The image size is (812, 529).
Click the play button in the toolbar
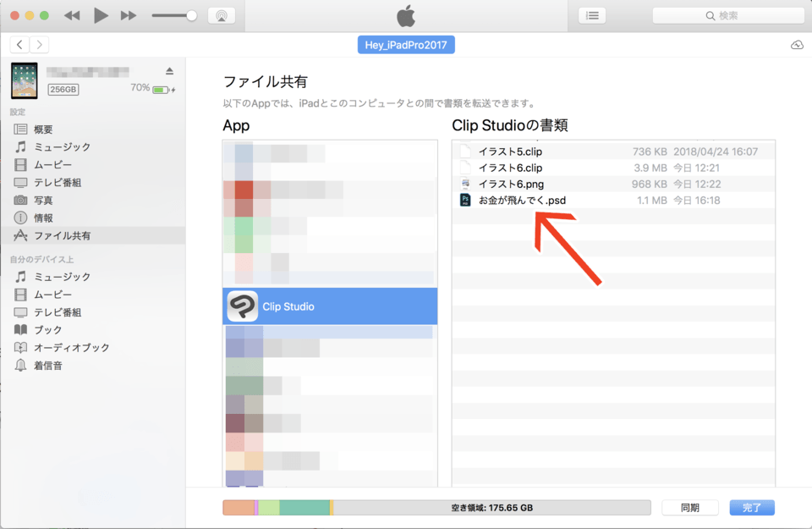click(101, 15)
